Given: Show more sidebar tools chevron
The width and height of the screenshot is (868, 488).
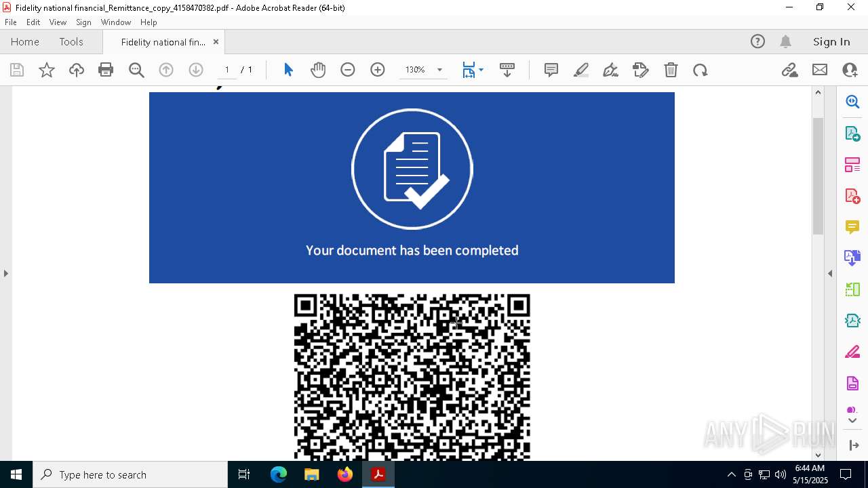Looking at the screenshot, I should pos(852,421).
